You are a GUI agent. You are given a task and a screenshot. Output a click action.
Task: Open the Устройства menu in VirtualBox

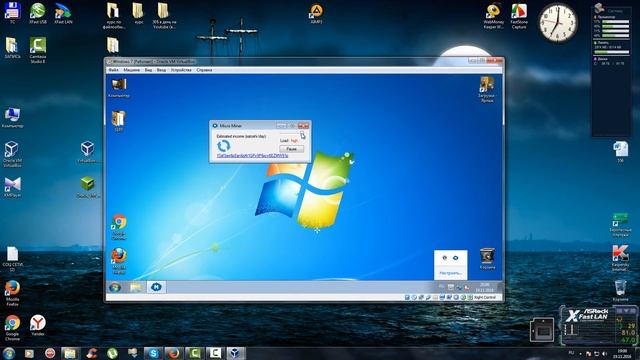coord(181,70)
